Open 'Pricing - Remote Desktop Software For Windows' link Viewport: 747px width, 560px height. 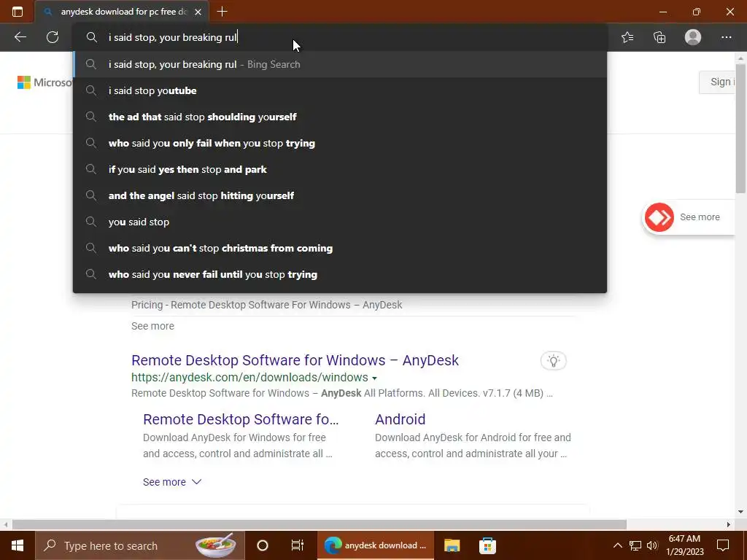coord(267,305)
